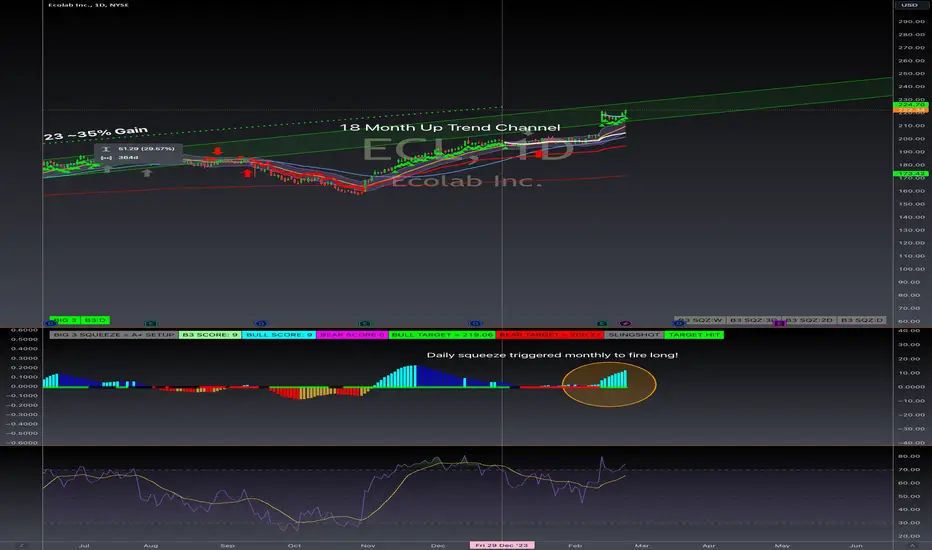Click the BULL SCORE: 9 cell
This screenshot has height=550, width=932.
(279, 335)
